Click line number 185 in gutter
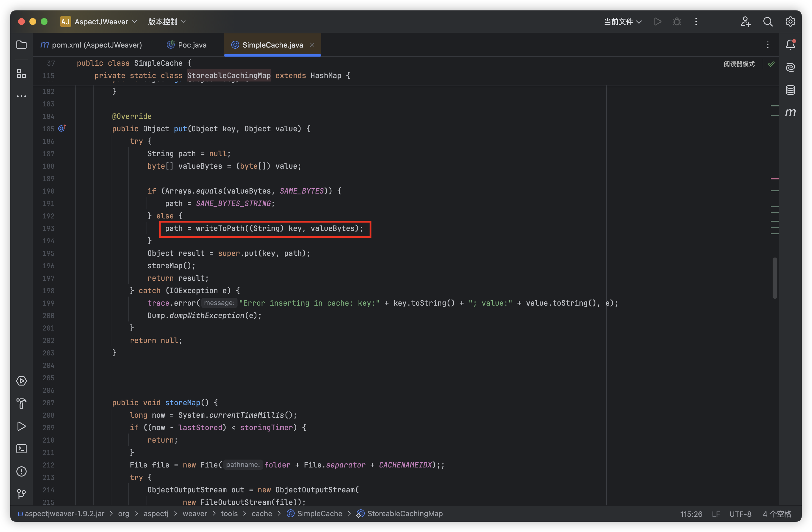Image resolution: width=812 pixels, height=532 pixels. pos(48,129)
